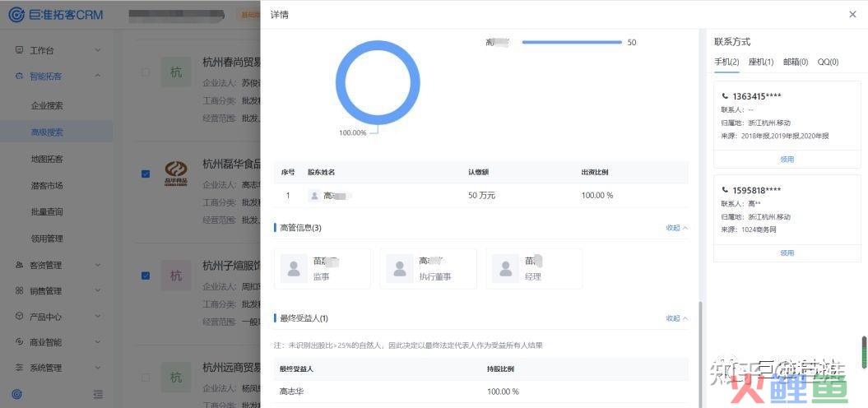Toggle checkbox for 杭州春尚贸易 row
The image size is (868, 408).
click(146, 72)
